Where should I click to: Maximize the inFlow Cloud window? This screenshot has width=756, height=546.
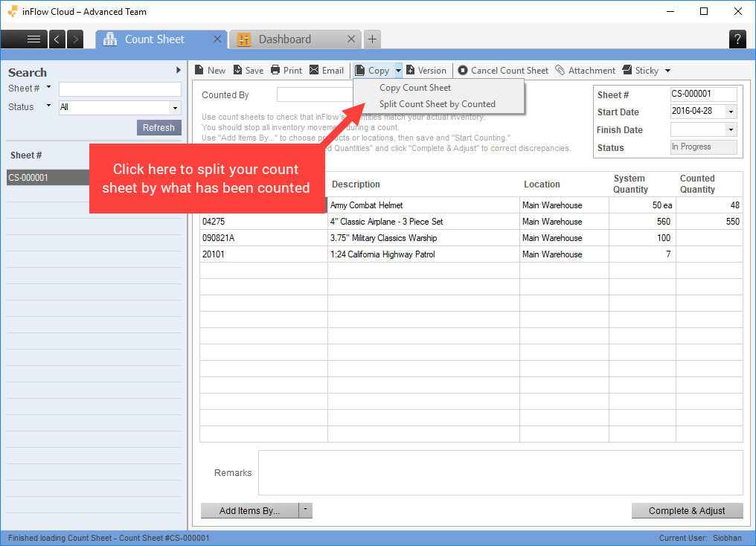click(704, 12)
